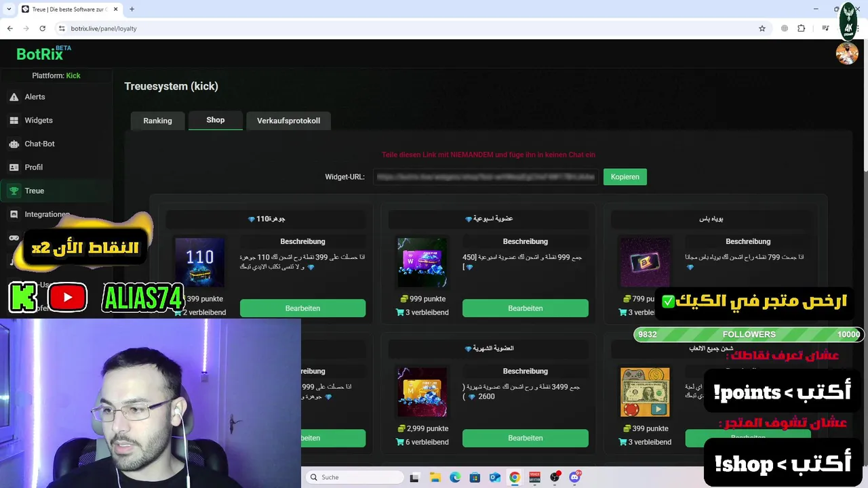Click the weekly membership product thumbnail
The width and height of the screenshot is (868, 488).
(x=422, y=262)
